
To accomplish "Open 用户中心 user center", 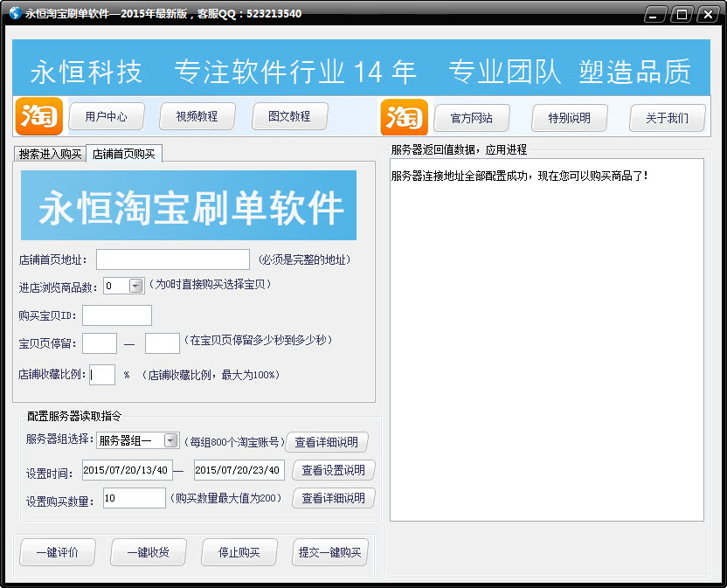I will pyautogui.click(x=107, y=116).
